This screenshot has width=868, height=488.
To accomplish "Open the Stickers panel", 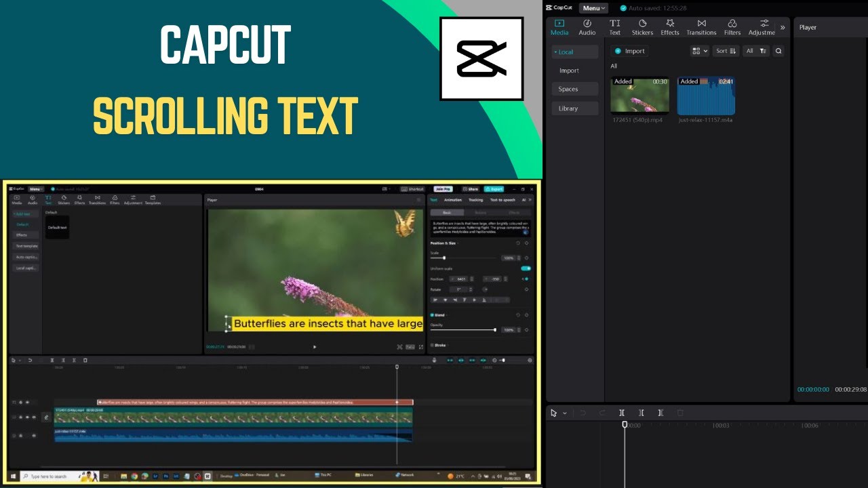I will [642, 27].
